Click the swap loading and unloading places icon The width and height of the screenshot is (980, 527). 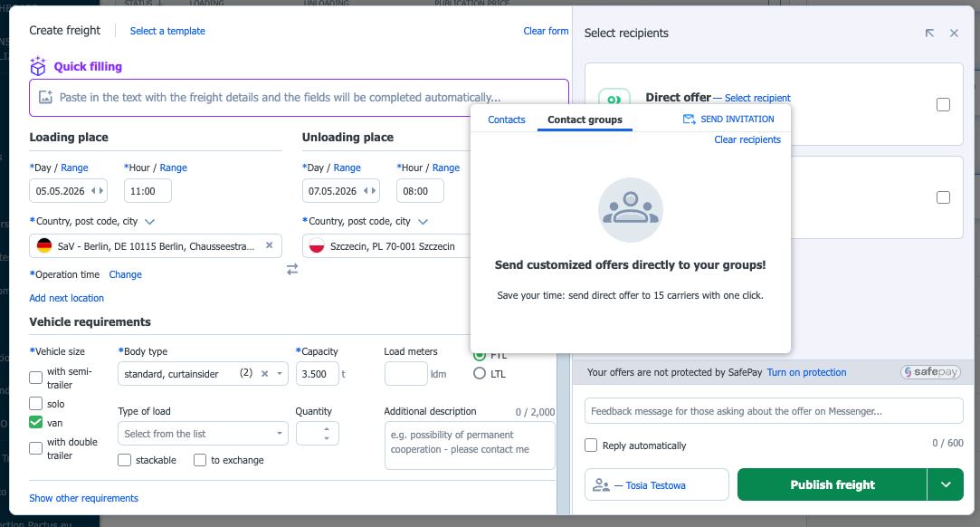pos(292,269)
